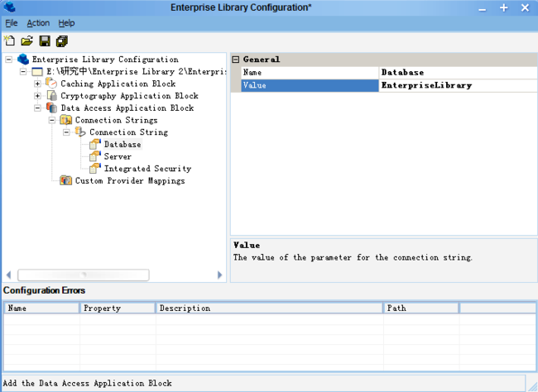Click the app icon in title bar
Screen dimensions: 538x392
pos(10,7)
